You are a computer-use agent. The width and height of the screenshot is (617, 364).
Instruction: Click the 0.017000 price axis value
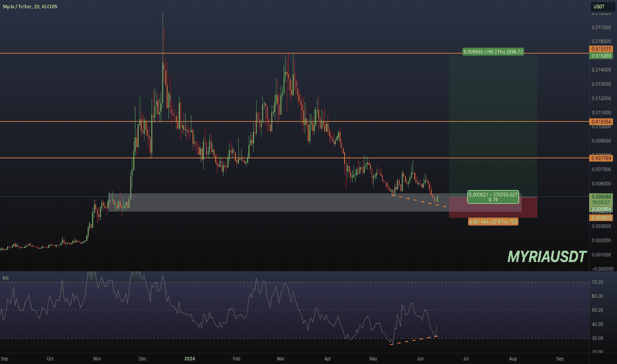point(602,28)
